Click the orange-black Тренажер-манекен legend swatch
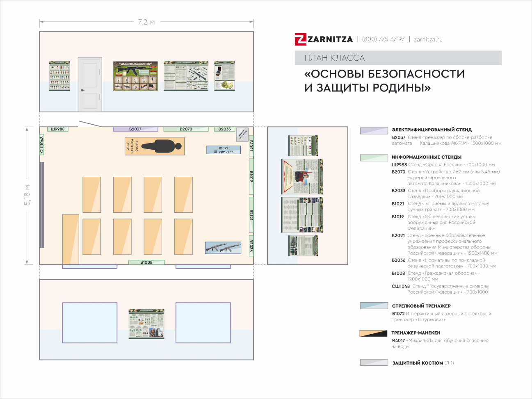 point(373,333)
